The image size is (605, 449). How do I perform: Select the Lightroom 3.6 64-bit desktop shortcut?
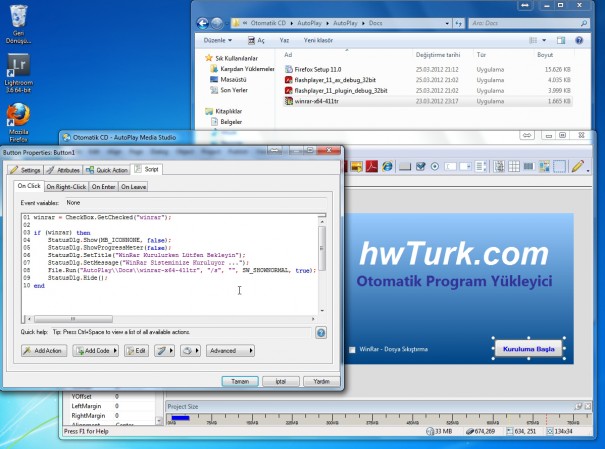tap(19, 73)
